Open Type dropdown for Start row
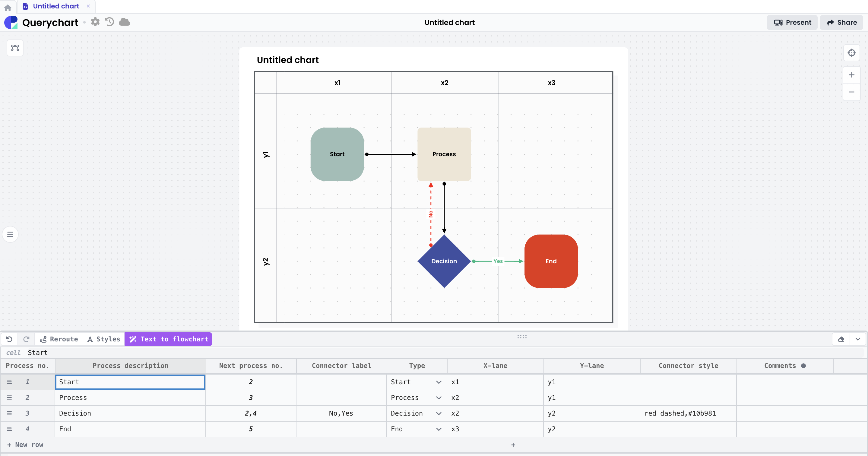 (x=439, y=382)
